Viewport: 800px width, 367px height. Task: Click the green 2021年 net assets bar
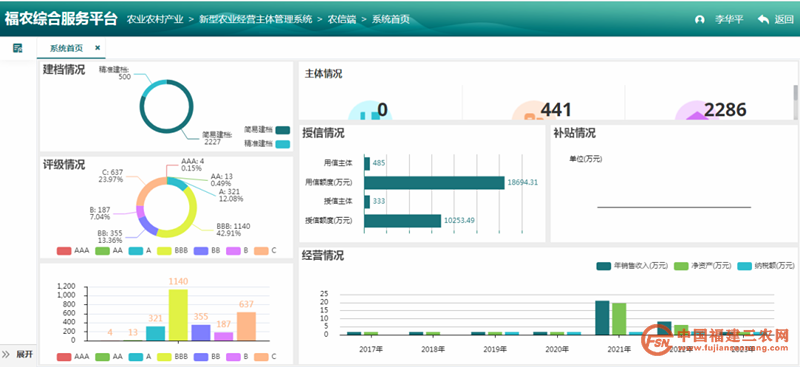pyautogui.click(x=619, y=319)
